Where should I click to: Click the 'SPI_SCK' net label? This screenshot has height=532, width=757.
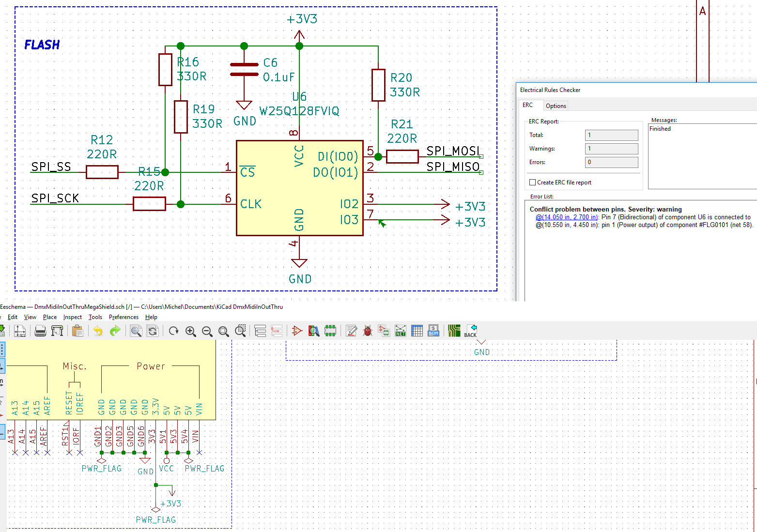(55, 198)
